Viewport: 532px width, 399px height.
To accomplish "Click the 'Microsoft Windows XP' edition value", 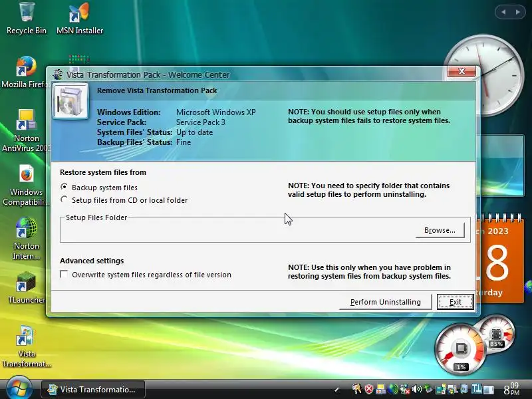I will click(x=215, y=112).
